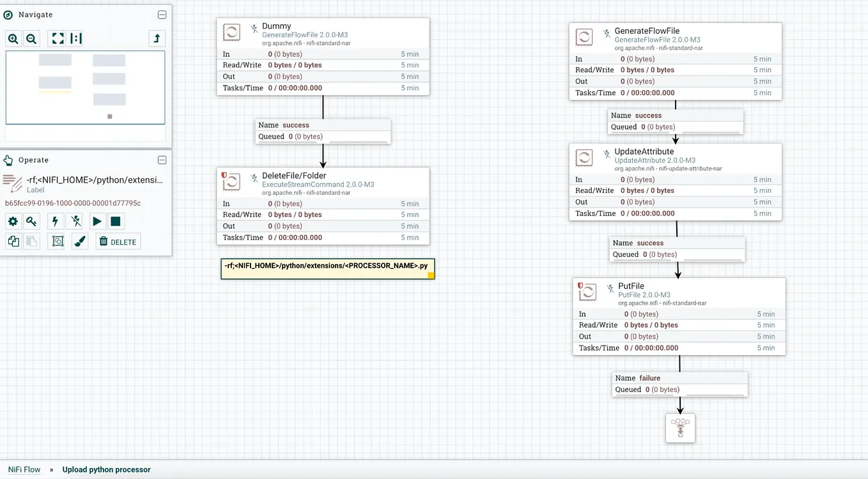This screenshot has height=479, width=868.
Task: Select the access policies key icon
Action: [x=31, y=220]
